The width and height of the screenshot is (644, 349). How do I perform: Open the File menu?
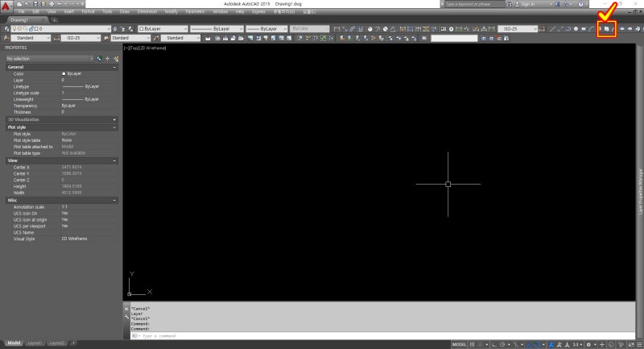pos(22,12)
